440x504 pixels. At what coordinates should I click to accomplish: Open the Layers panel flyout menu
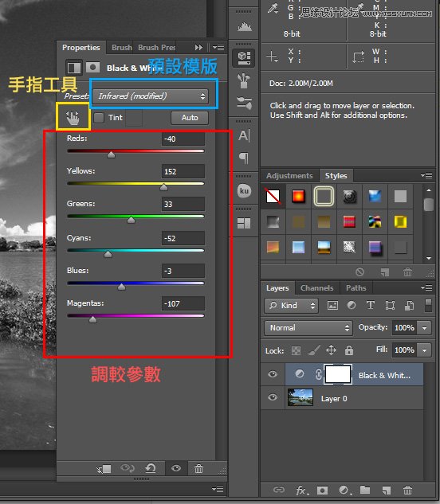click(x=426, y=287)
